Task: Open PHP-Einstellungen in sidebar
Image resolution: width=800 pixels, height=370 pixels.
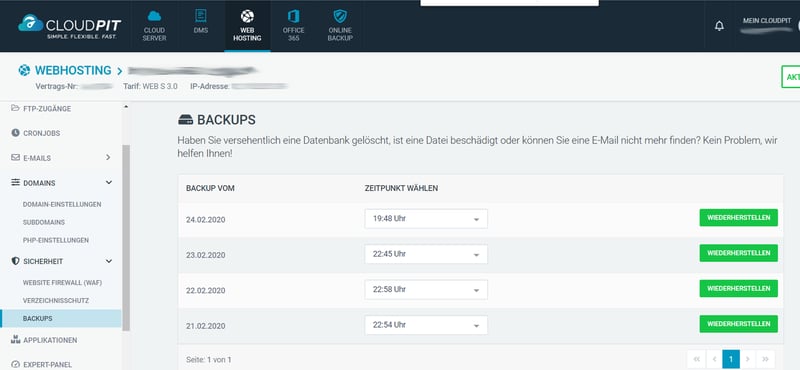Action: point(56,240)
